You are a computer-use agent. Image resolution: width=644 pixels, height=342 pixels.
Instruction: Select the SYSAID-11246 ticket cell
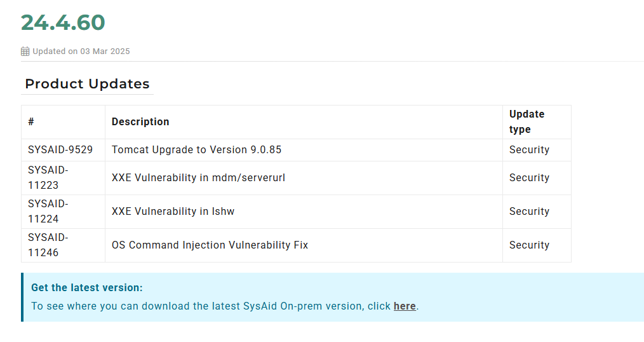click(64, 245)
